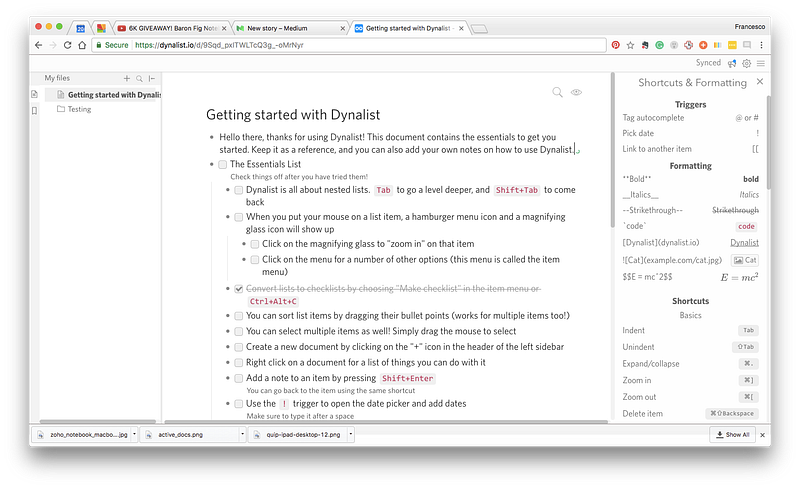Click the document vertical scrollbar
The width and height of the screenshot is (800, 488).
(612, 151)
